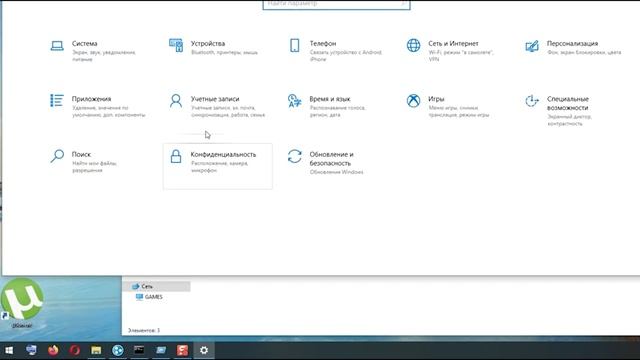Select Сеть in the Explorer tree
Image resolution: width=640 pixels, height=360 pixels.
pyautogui.click(x=156, y=287)
